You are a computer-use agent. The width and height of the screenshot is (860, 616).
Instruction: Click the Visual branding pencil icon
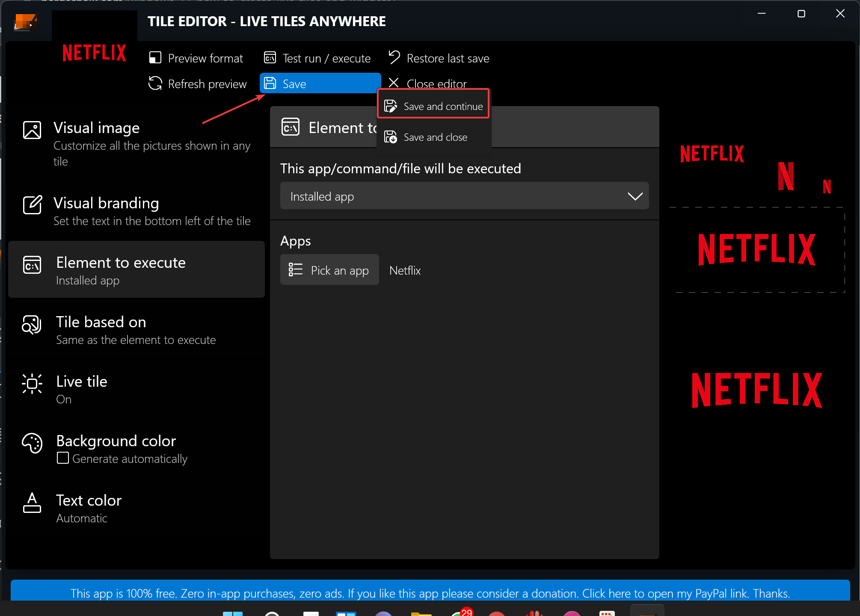pos(32,205)
